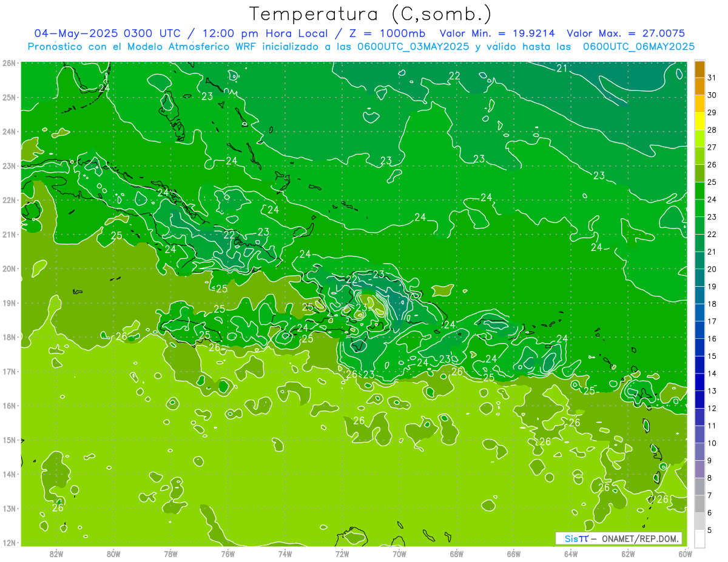Viewport: 728px width, 562px height.
Task: Click the 18N latitude axis label
Action: (8, 337)
